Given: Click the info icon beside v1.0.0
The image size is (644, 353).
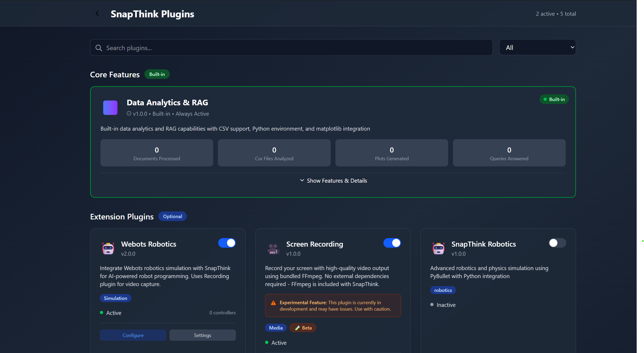Looking at the screenshot, I should coord(129,114).
